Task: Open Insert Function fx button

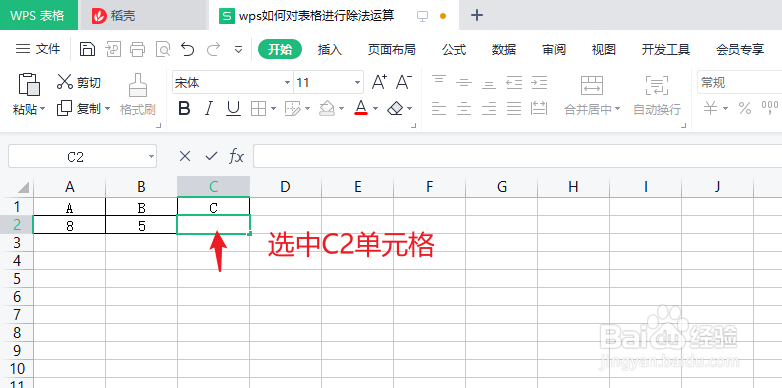Action: (x=236, y=157)
